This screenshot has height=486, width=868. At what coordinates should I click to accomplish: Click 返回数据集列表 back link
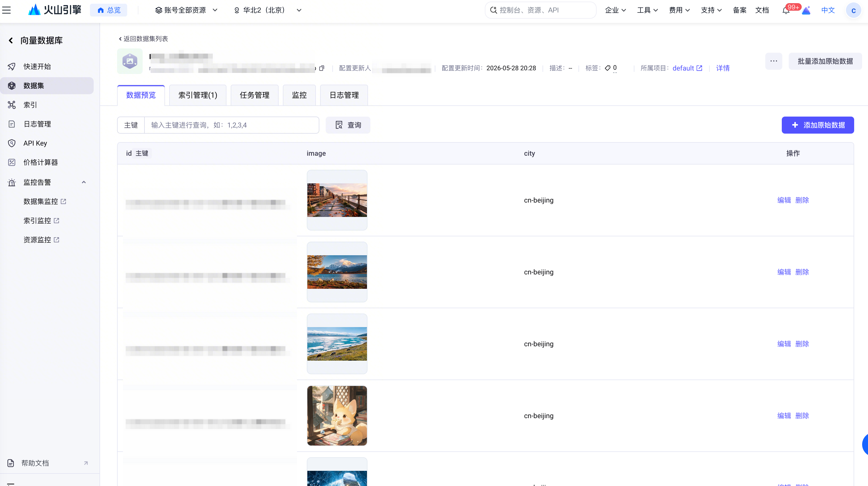tap(143, 39)
